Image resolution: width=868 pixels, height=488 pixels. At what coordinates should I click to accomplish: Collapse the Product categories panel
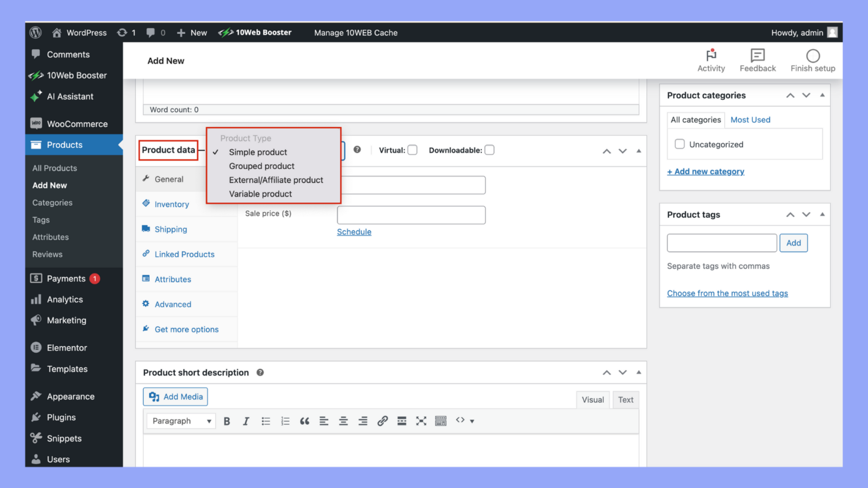point(822,95)
